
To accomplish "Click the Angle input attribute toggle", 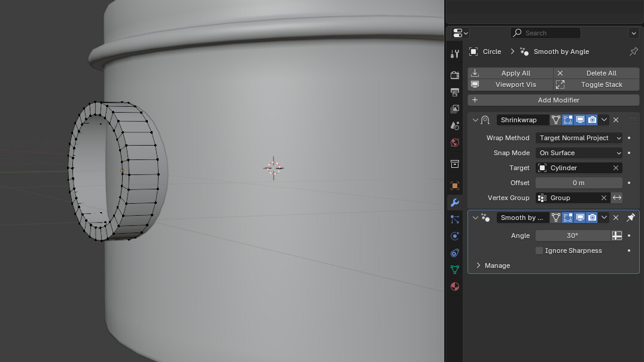I will [617, 236].
